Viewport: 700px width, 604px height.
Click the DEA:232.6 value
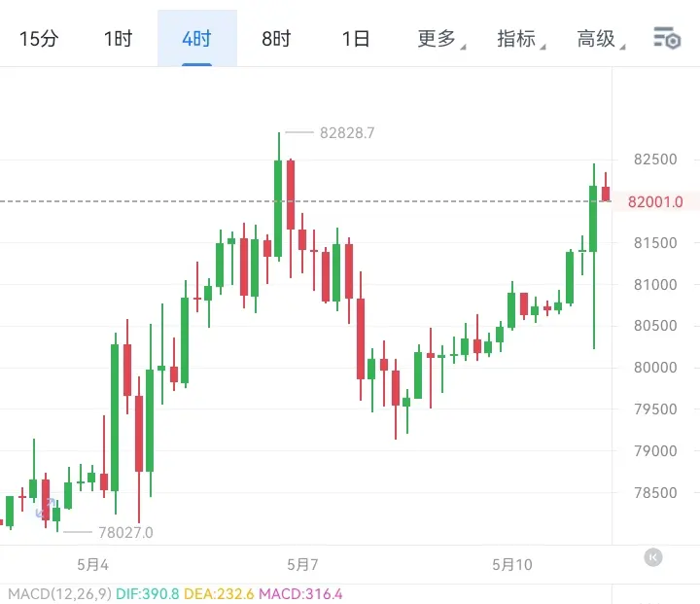click(219, 594)
